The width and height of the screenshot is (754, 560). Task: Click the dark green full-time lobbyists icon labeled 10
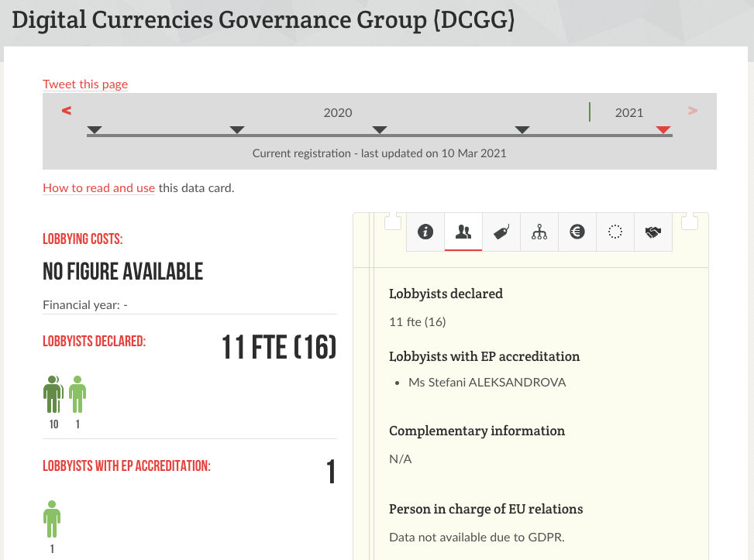53,395
